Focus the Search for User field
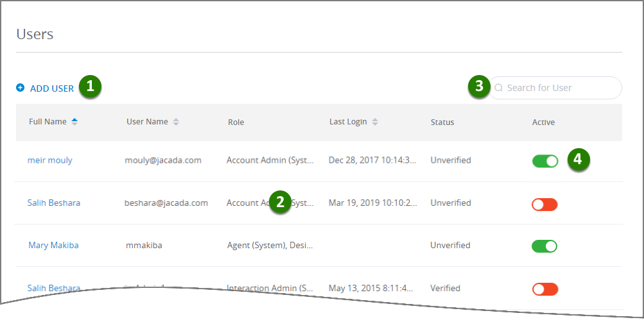The height and width of the screenshot is (320, 644). click(x=555, y=88)
